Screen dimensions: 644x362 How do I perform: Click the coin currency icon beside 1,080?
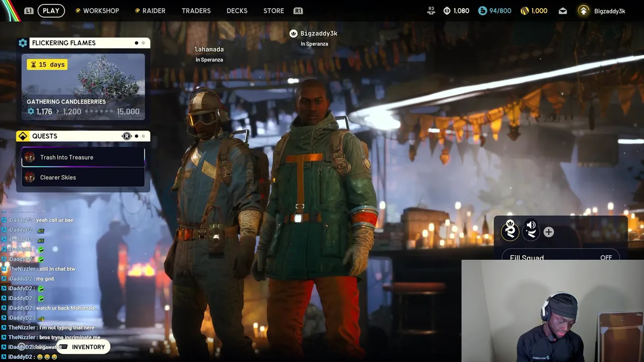(447, 11)
